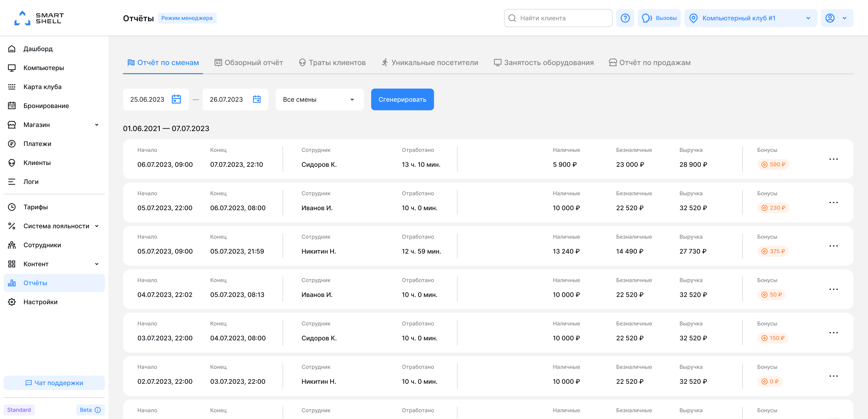Open more options for shift starting 02.07.2023, 22:00
Viewport: 868px width, 419px height.
click(834, 376)
